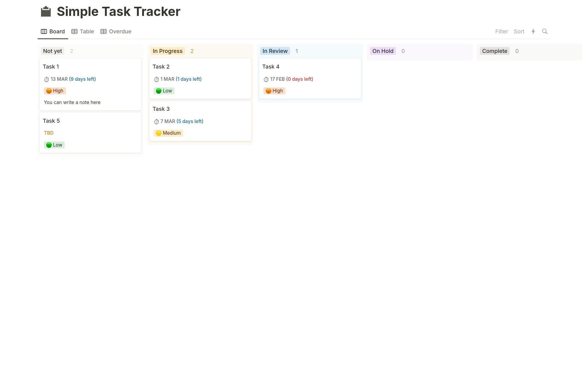588x367 pixels.
Task: Click the task tracker briefcase icon
Action: [46, 11]
